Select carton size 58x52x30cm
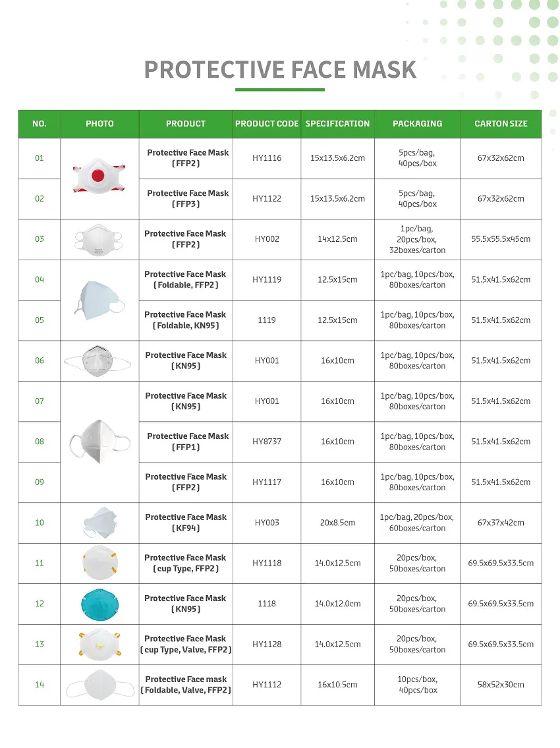Screen dimensions: 560x748 pos(501,685)
